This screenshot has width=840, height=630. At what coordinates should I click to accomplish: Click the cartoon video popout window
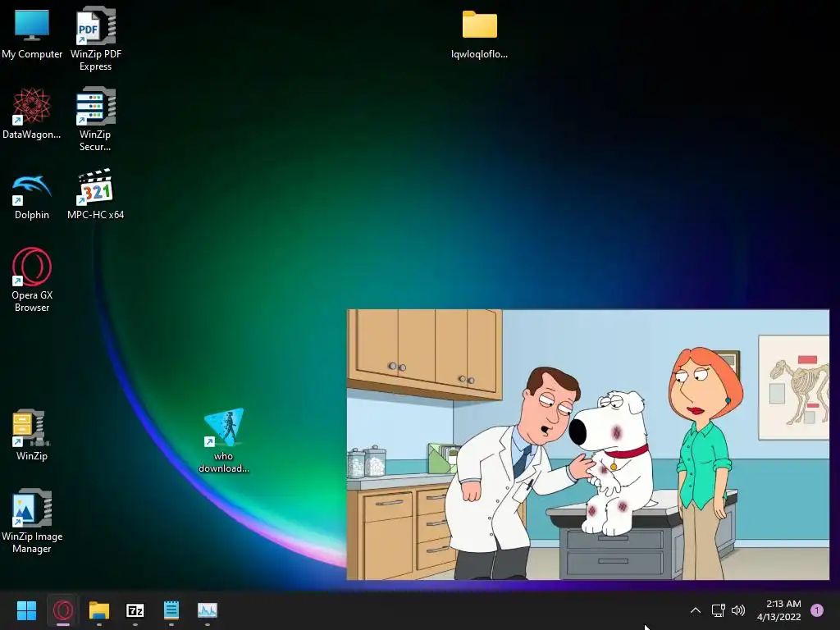pos(587,444)
